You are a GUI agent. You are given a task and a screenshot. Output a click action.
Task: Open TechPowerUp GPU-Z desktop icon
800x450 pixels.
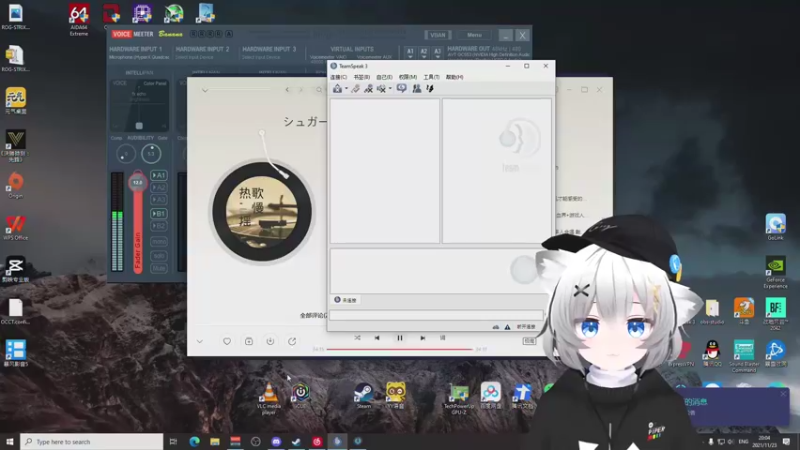[459, 398]
